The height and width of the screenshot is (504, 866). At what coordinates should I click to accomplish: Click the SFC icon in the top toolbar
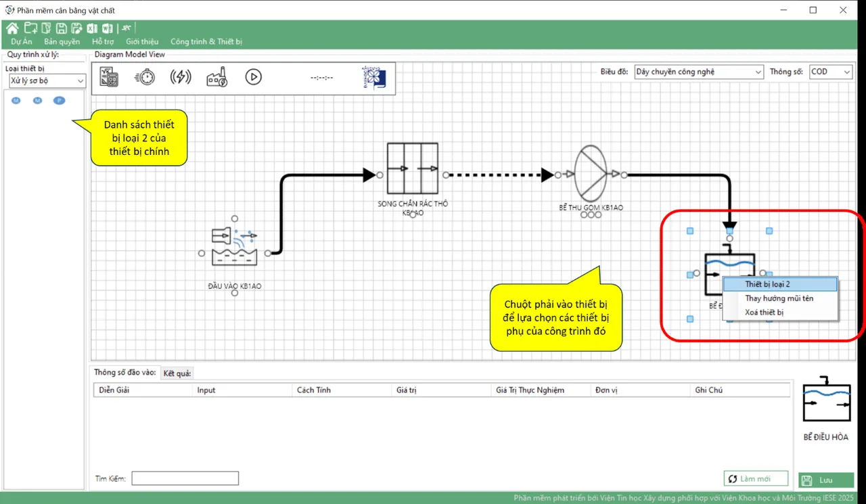point(126,28)
